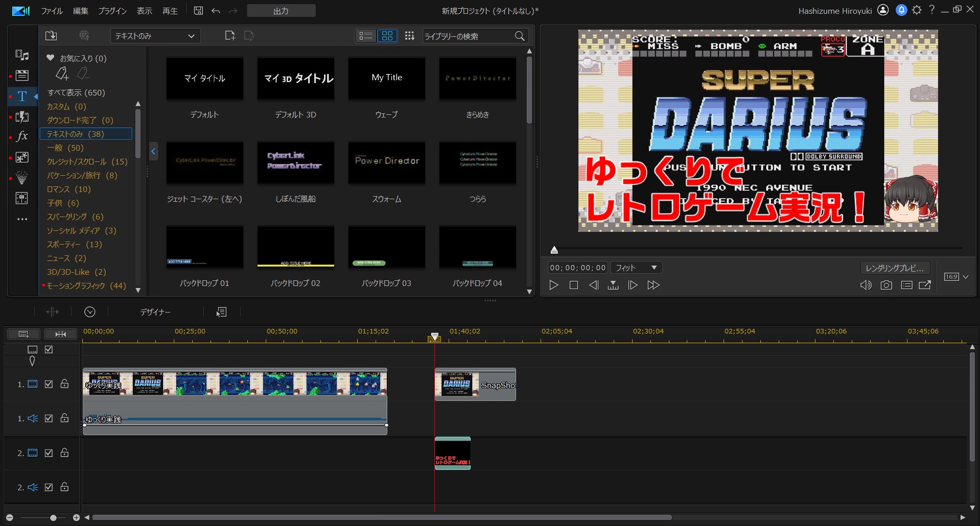Toggle audio track 2 enable checkbox
Viewport: 980px width, 526px height.
click(49, 487)
